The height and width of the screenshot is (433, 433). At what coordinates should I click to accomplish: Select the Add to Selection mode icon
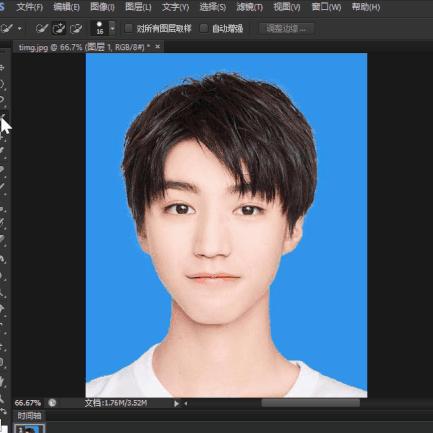tap(59, 29)
